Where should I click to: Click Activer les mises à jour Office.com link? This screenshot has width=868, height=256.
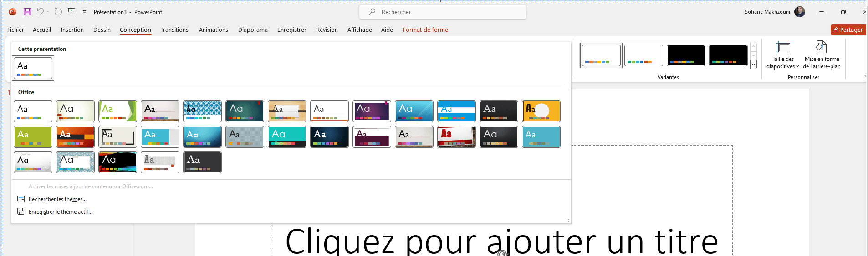pos(91,186)
